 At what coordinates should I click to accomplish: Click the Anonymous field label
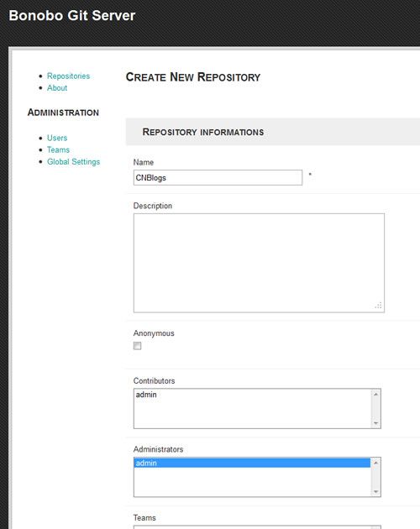[x=154, y=333]
